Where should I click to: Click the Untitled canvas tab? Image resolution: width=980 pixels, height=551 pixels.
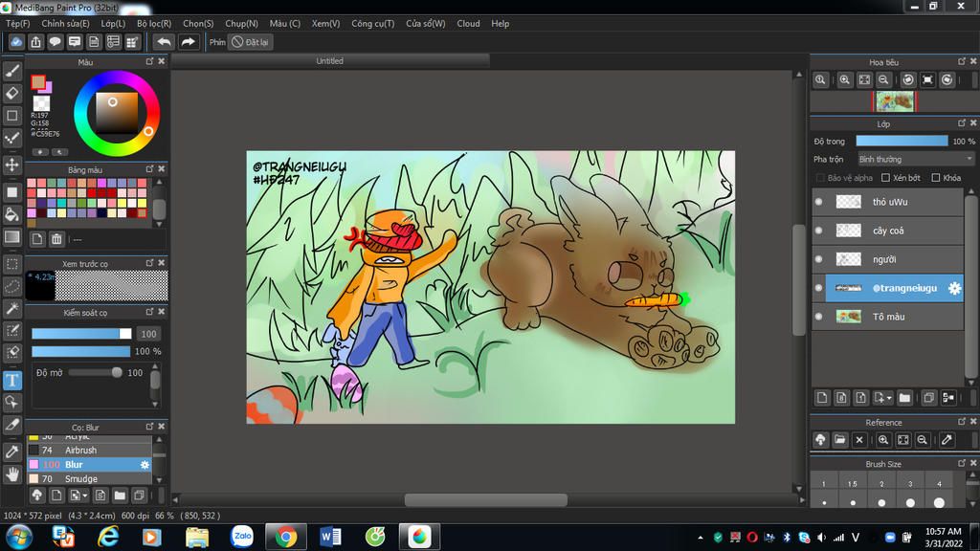[x=329, y=60]
